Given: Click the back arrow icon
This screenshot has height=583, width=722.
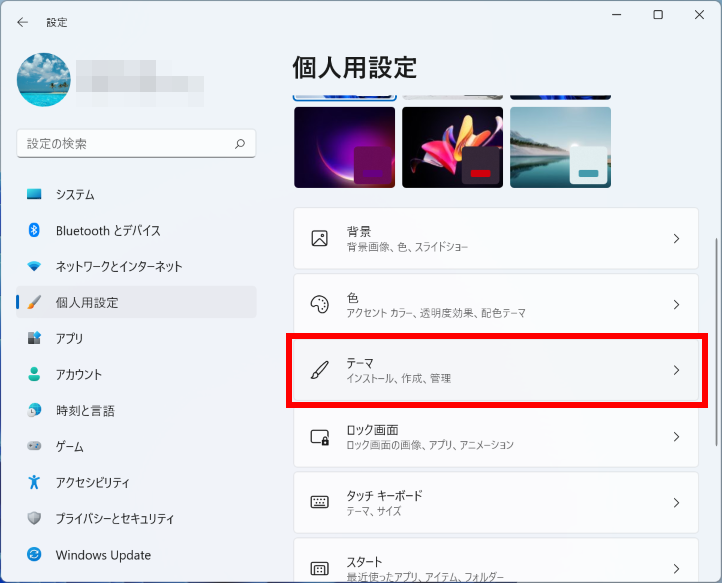Looking at the screenshot, I should (x=22, y=22).
